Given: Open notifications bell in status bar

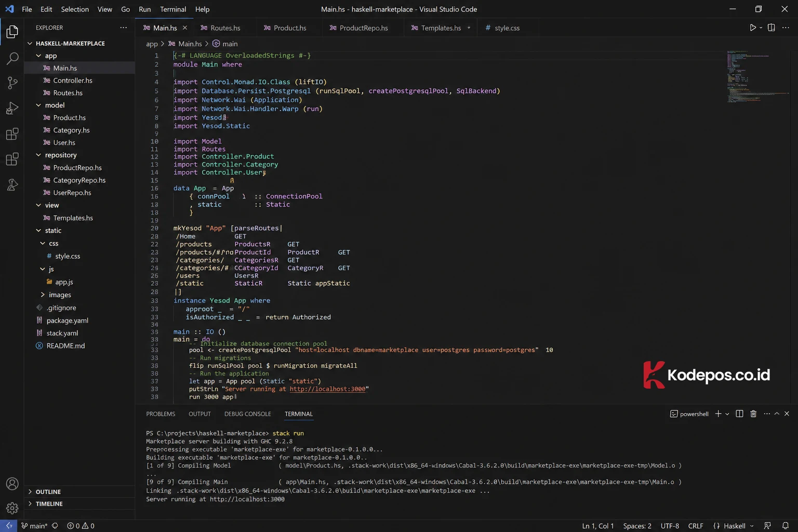Looking at the screenshot, I should (786, 526).
